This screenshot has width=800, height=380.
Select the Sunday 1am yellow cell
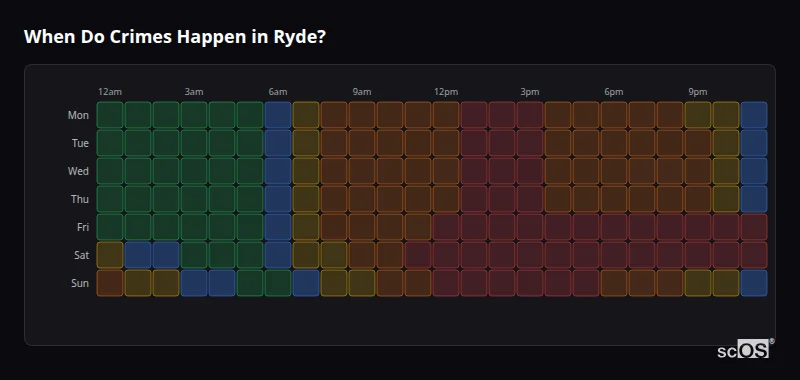(138, 283)
